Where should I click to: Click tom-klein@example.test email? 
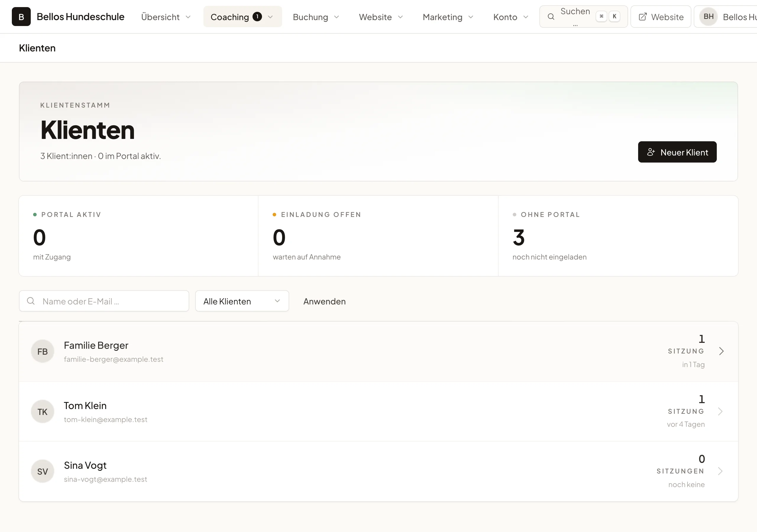tap(106, 420)
